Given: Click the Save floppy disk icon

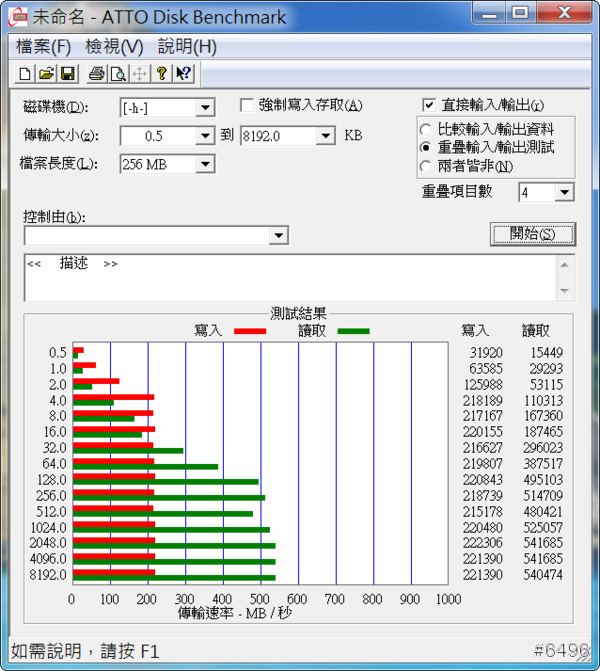Looking at the screenshot, I should click(x=68, y=74).
